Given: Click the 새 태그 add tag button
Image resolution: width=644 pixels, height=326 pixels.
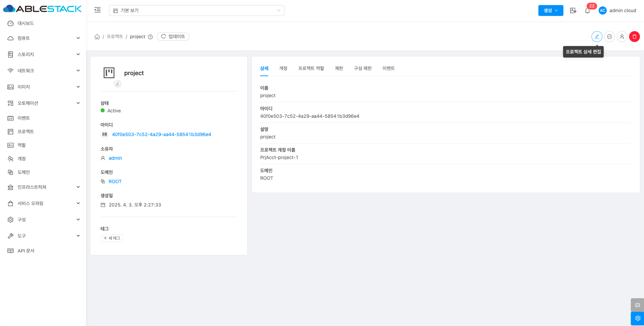Looking at the screenshot, I should coord(112,238).
